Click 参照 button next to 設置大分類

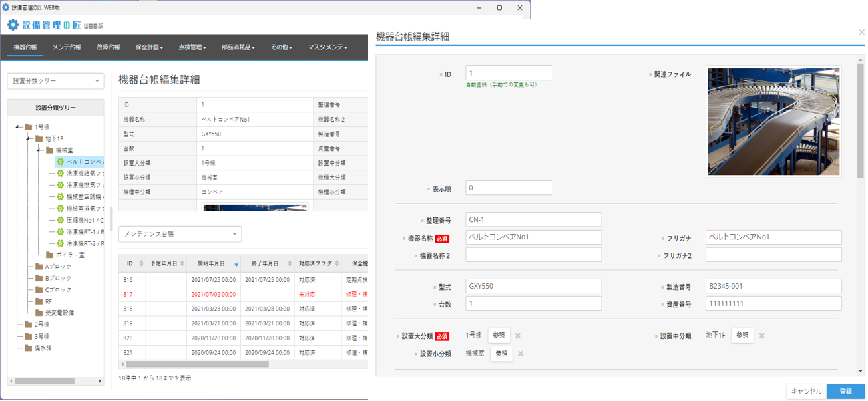(x=499, y=336)
